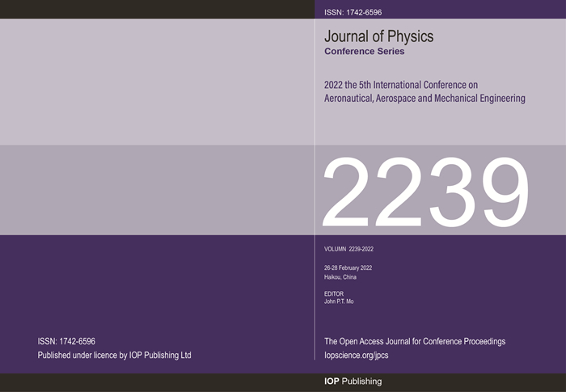Viewport: 566px width, 392px height.
Task: Click the 'IOP Publishing' logo text in footer
Action: pyautogui.click(x=353, y=381)
